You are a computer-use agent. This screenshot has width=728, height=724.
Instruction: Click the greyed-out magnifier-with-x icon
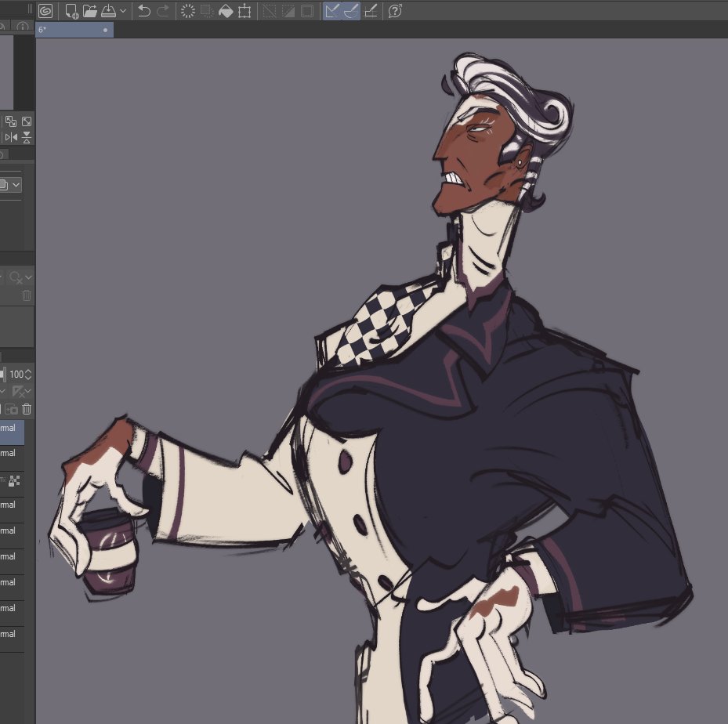point(16,278)
